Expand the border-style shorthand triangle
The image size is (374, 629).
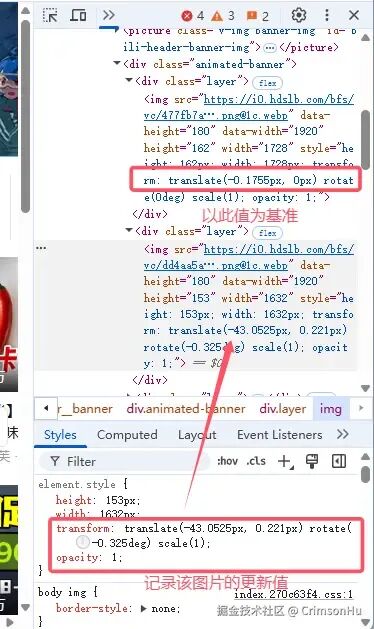pyautogui.click(x=144, y=609)
